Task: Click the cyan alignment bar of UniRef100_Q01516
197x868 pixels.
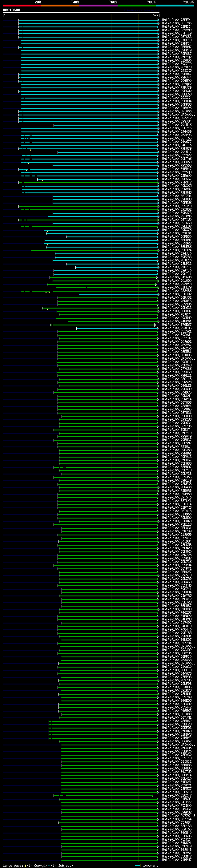Action: click(106, 125)
